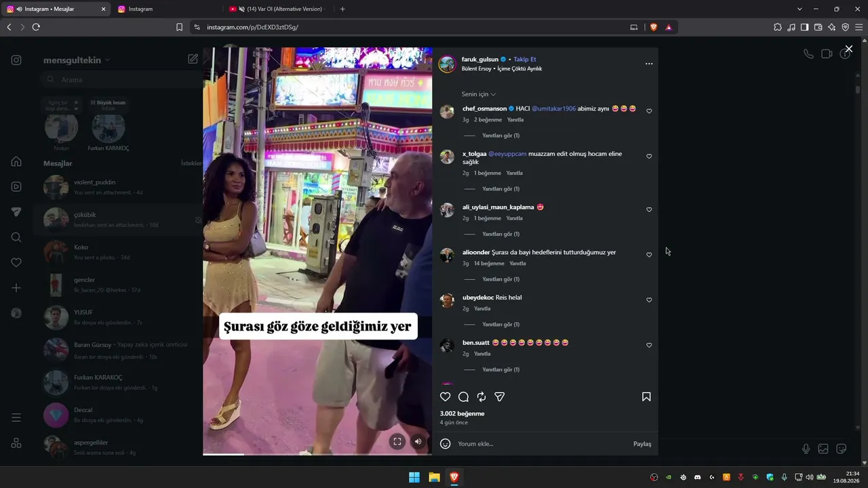The height and width of the screenshot is (488, 868).
Task: Start a video call in the chat behind
Action: [x=827, y=54]
